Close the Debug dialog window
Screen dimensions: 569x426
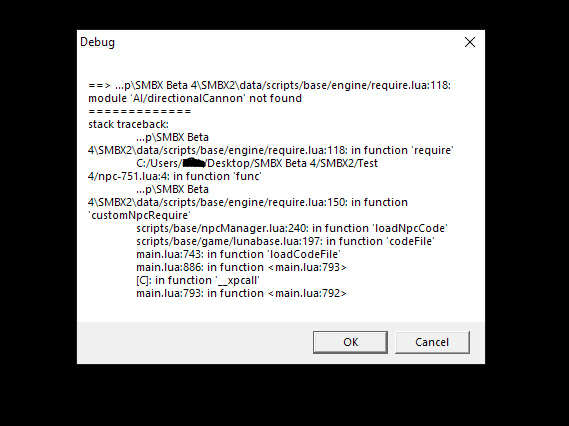[470, 42]
